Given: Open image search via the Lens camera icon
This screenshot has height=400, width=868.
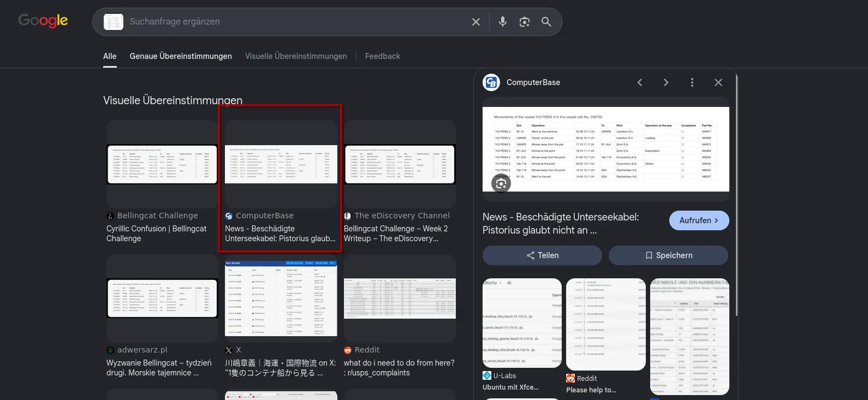Looking at the screenshot, I should [x=525, y=22].
